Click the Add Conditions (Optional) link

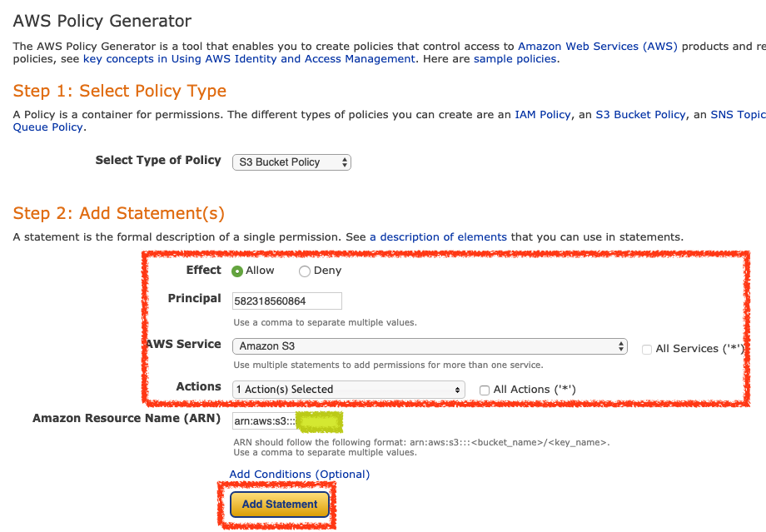(x=300, y=475)
